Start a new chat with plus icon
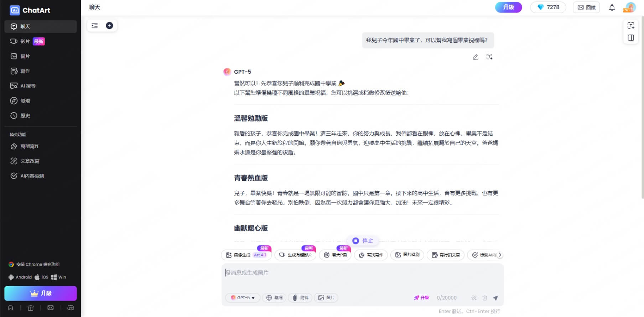This screenshot has width=644, height=317. [109, 26]
